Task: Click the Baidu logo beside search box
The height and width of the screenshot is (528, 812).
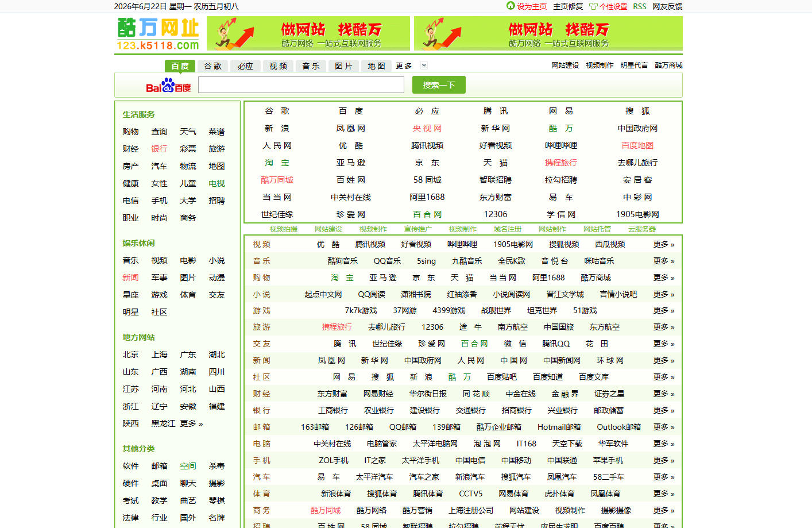Action: point(168,85)
